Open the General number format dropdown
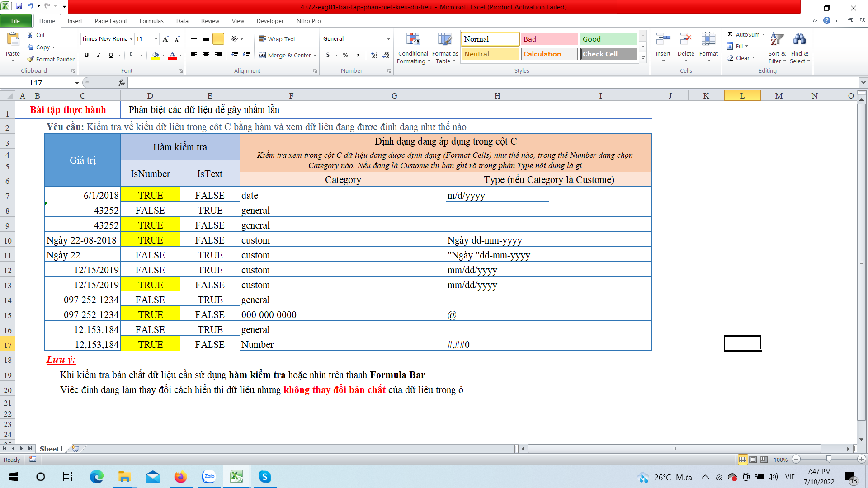 coord(388,39)
